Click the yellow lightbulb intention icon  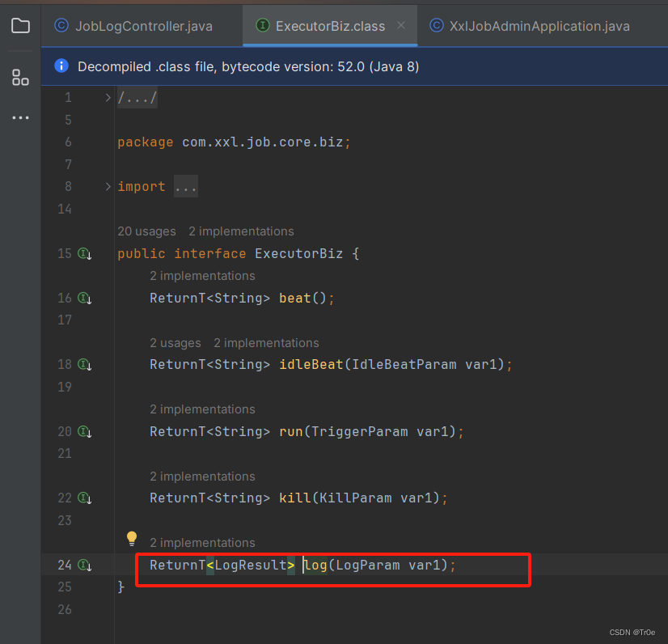[132, 539]
